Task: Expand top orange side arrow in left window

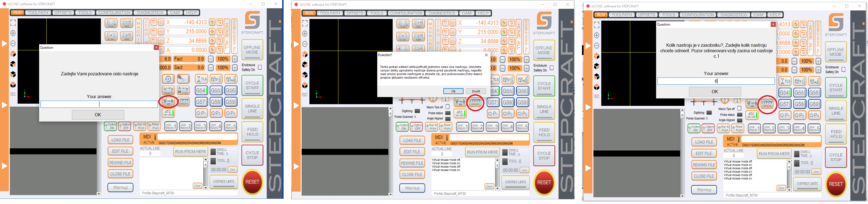Action: [4, 44]
